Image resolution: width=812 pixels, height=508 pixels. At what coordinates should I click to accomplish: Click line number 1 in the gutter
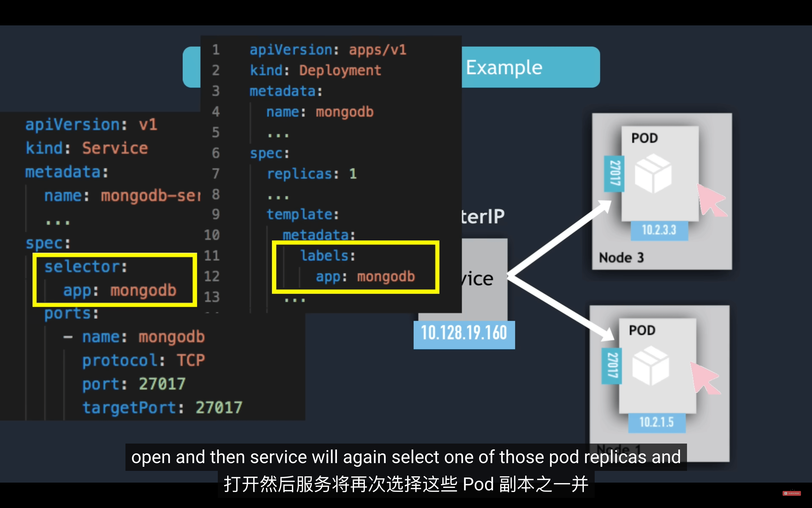point(216,50)
